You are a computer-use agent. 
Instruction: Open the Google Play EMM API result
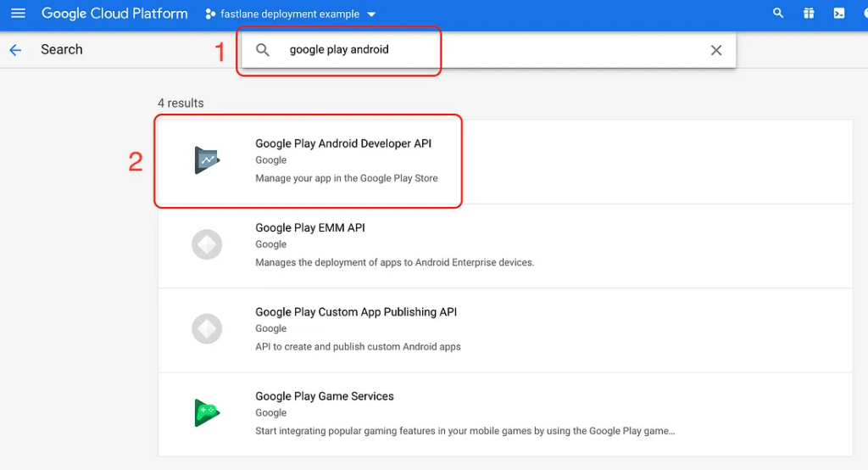pyautogui.click(x=505, y=245)
